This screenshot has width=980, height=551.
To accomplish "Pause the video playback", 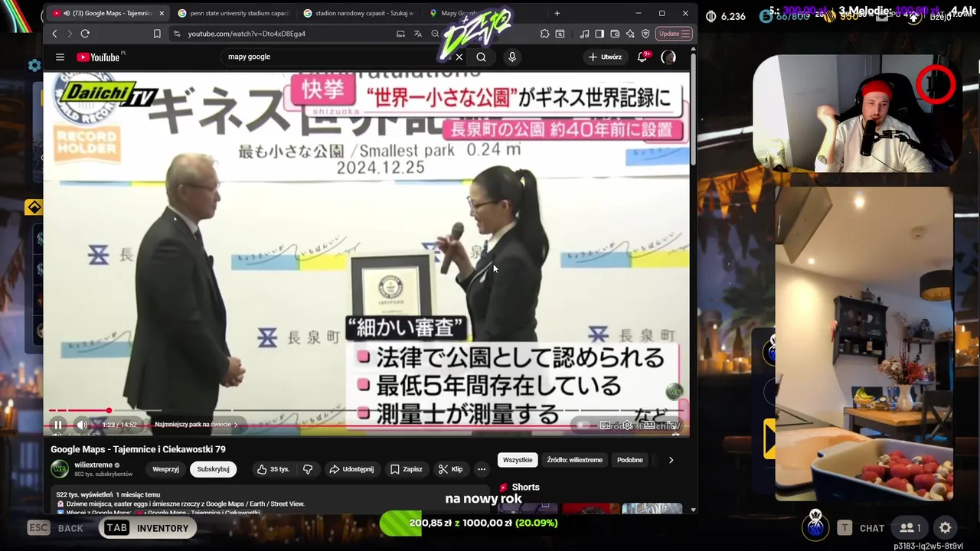I will (57, 425).
